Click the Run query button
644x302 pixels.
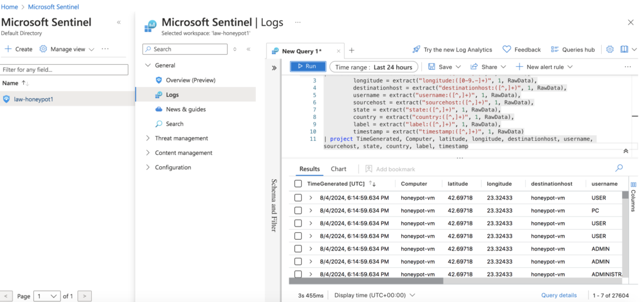(x=308, y=67)
